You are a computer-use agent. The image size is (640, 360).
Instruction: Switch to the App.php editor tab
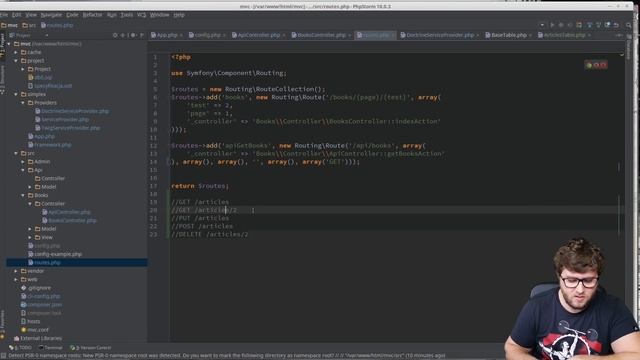(x=167, y=35)
